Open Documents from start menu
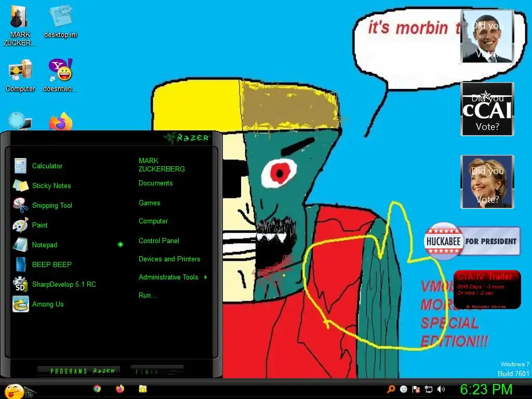532x399 pixels. pyautogui.click(x=155, y=183)
